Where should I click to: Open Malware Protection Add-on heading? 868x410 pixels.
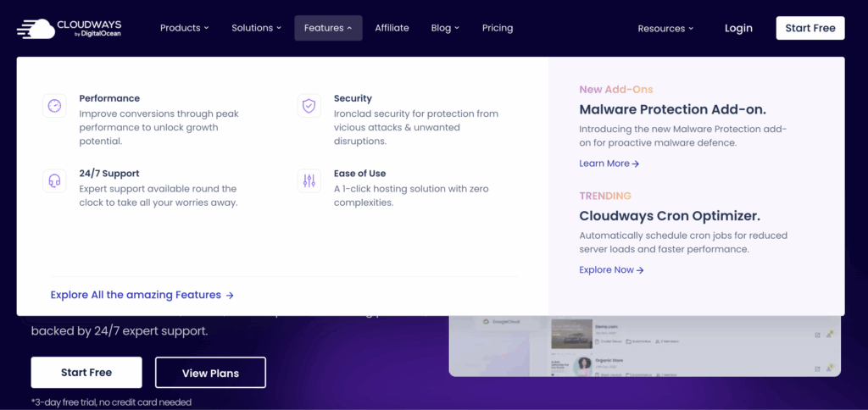(x=672, y=109)
